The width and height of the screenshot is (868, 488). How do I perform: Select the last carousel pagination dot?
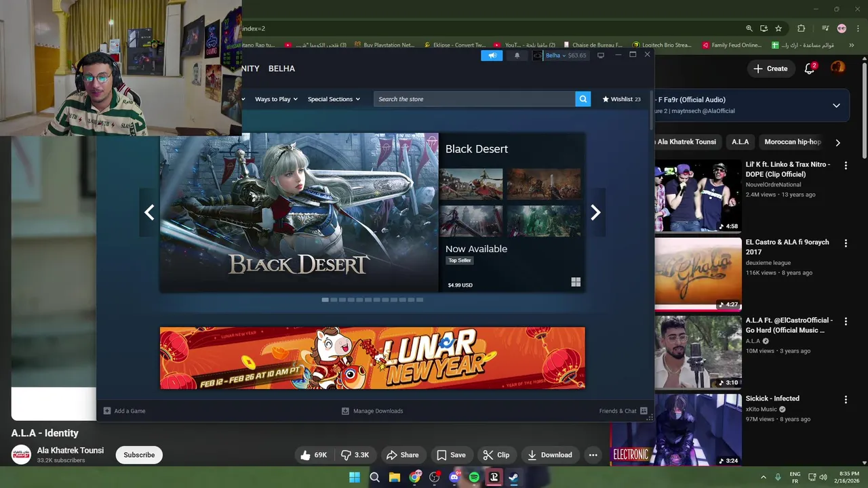tap(420, 300)
